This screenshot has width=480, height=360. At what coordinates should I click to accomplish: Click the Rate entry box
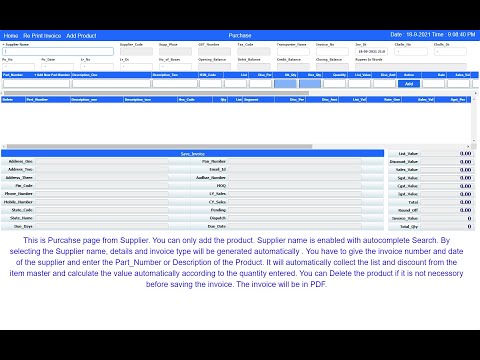pyautogui.click(x=434, y=83)
